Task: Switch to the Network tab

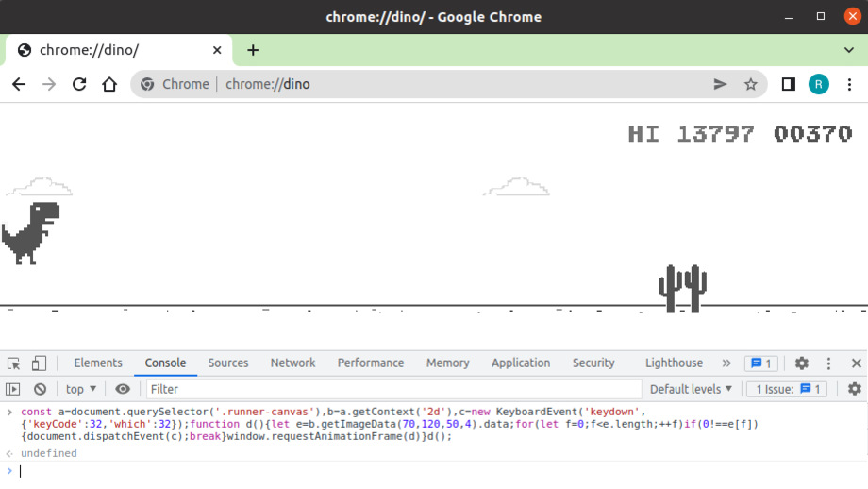Action: click(x=292, y=363)
